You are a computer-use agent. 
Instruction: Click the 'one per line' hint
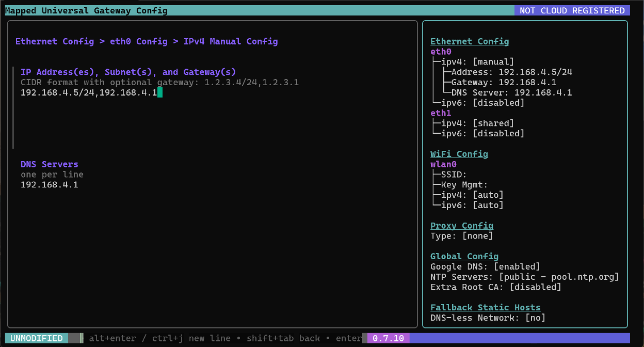click(52, 175)
